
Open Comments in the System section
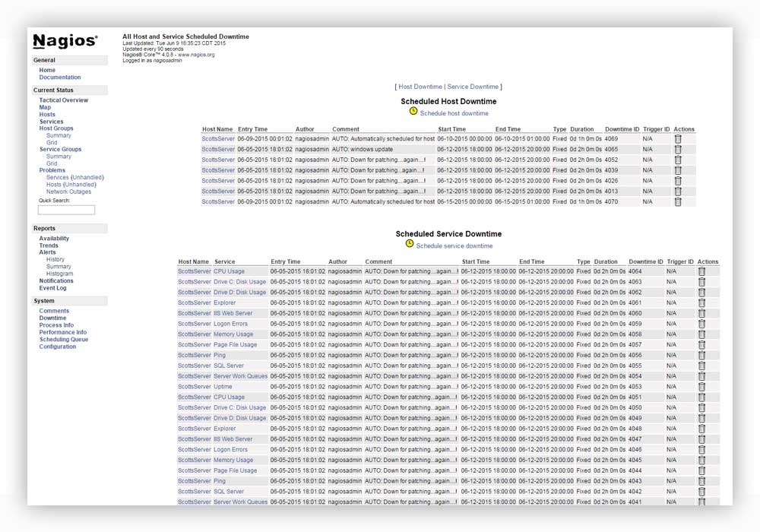click(54, 311)
